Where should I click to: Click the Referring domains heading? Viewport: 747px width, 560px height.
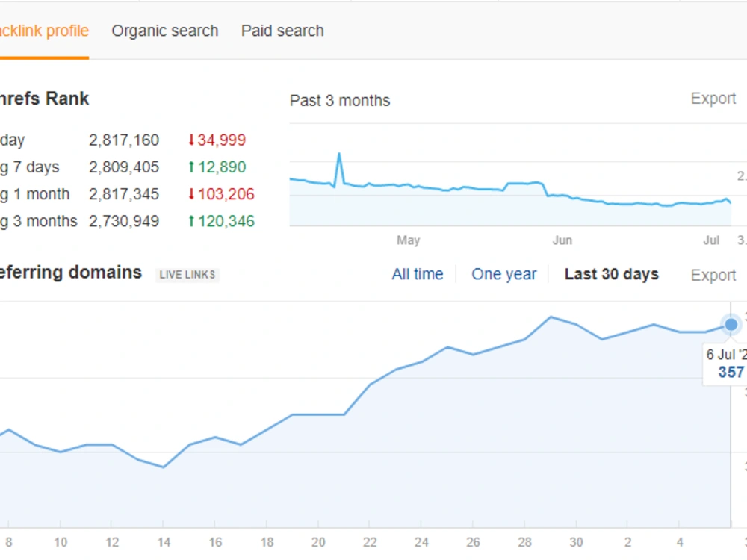[71, 273]
